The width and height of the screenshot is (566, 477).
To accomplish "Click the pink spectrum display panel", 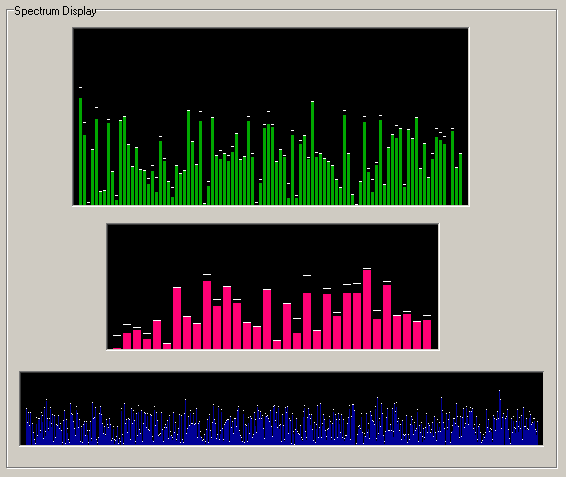I will click(273, 287).
